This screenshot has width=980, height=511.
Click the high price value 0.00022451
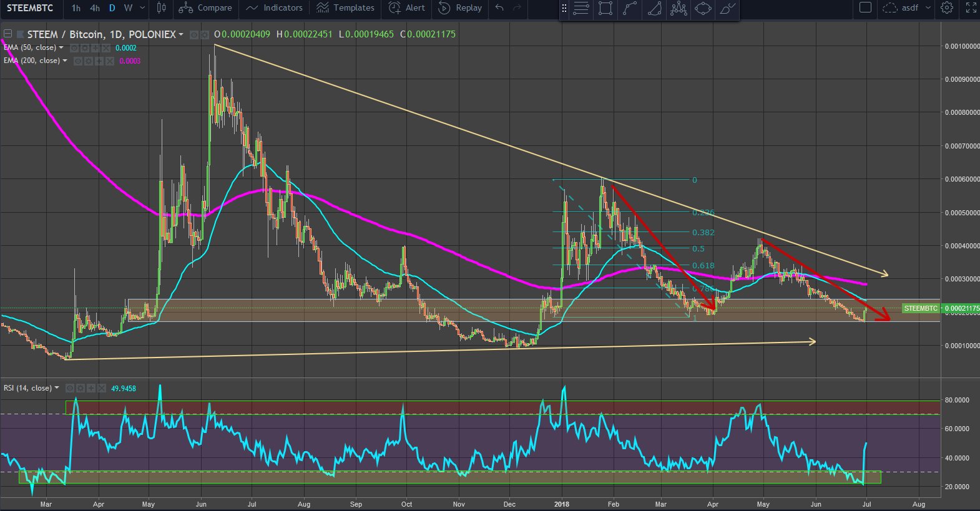[x=308, y=34]
